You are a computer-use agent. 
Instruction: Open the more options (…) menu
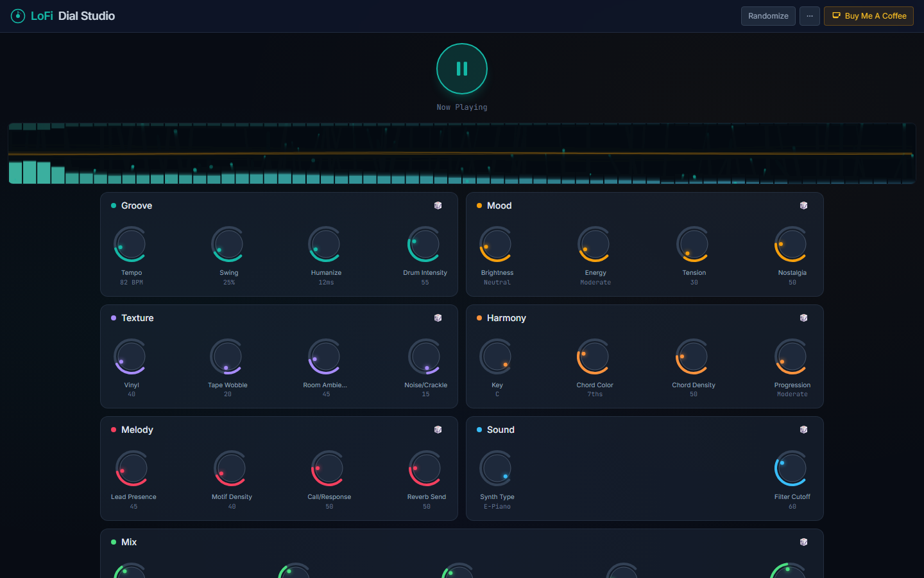point(810,16)
